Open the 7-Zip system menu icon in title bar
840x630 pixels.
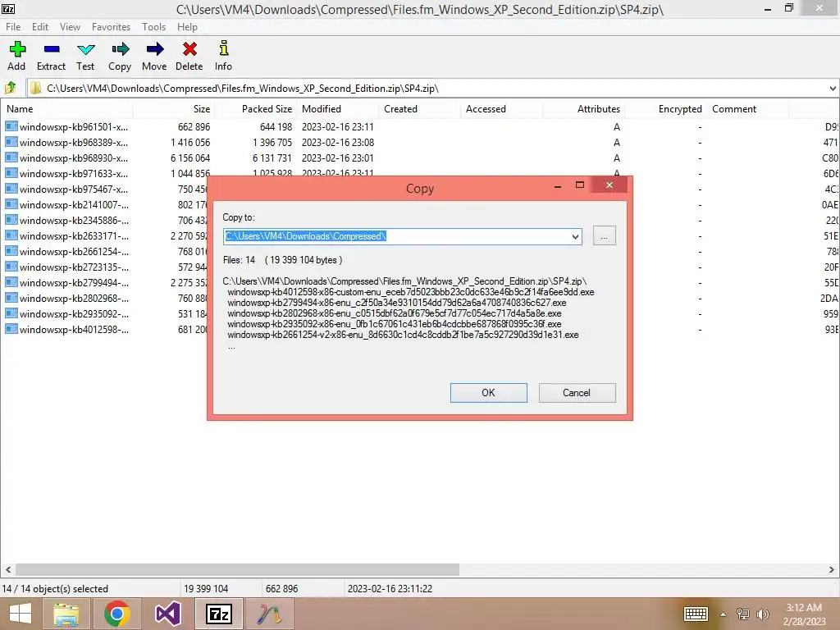click(x=8, y=8)
